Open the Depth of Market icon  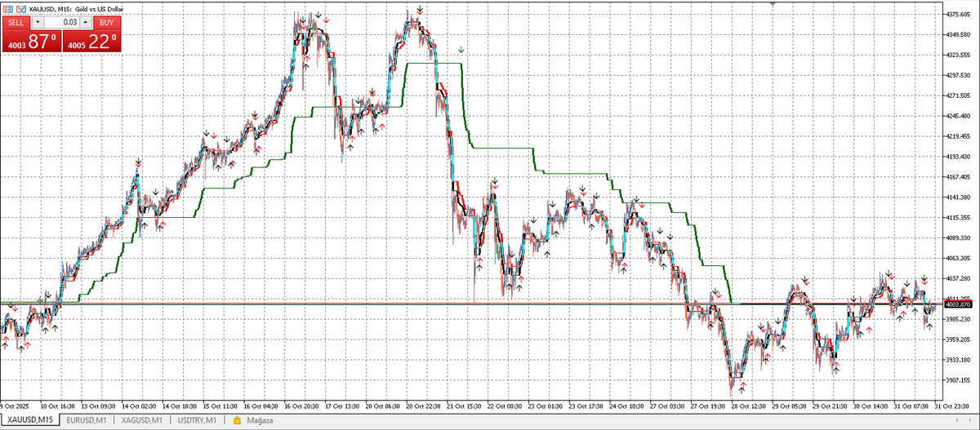(8, 9)
